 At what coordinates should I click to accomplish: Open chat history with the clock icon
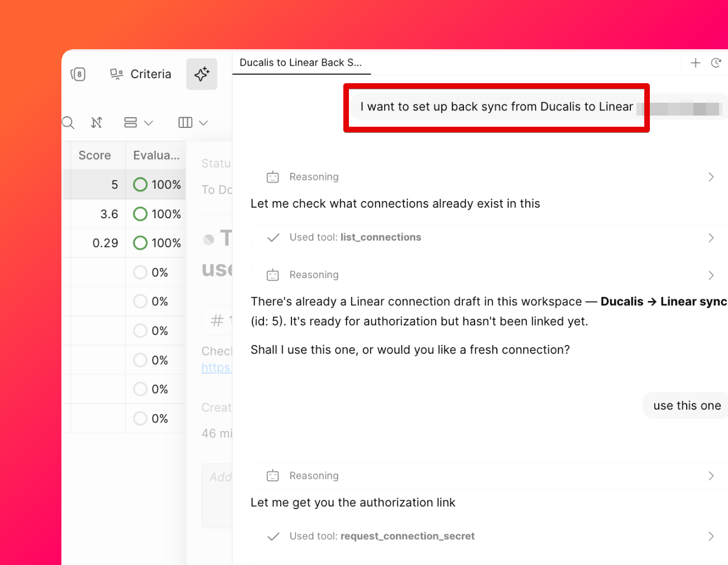point(716,63)
